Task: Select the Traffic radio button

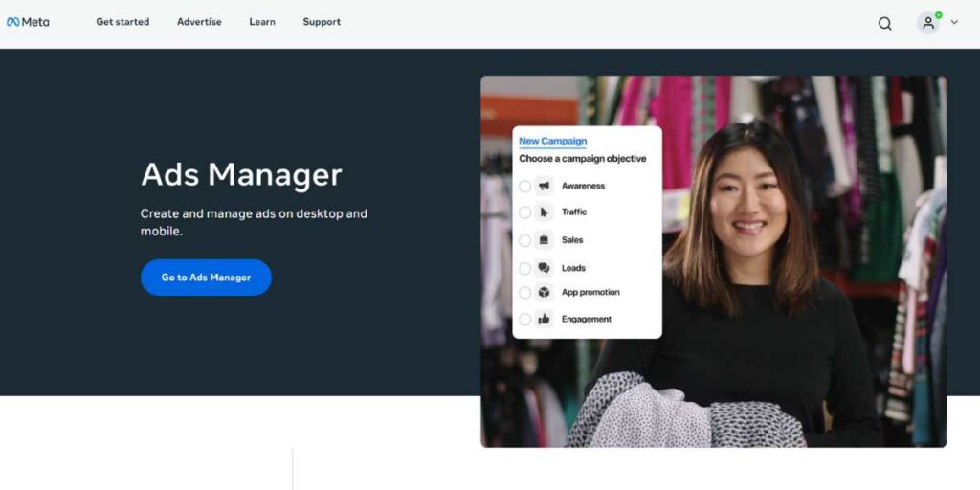Action: coord(525,212)
